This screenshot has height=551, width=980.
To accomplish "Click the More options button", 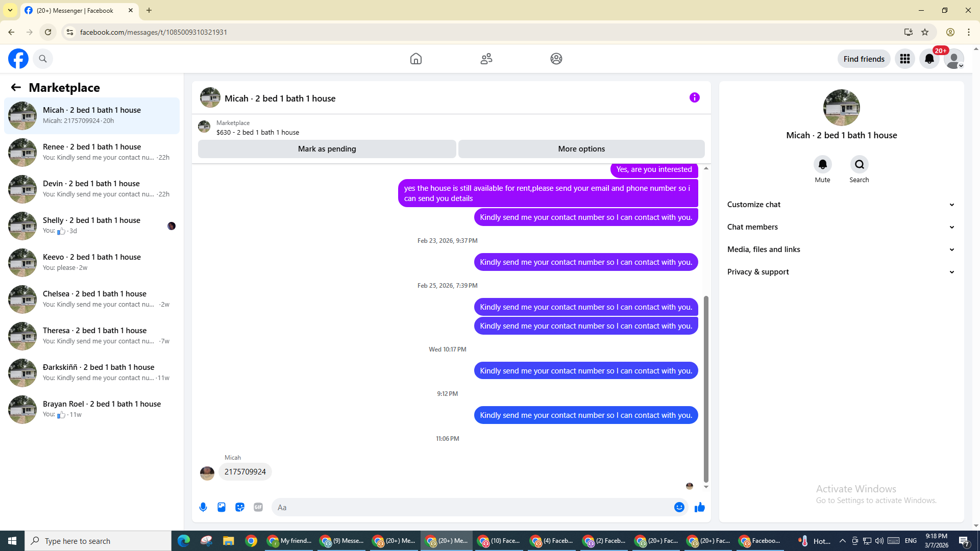I will [x=581, y=149].
